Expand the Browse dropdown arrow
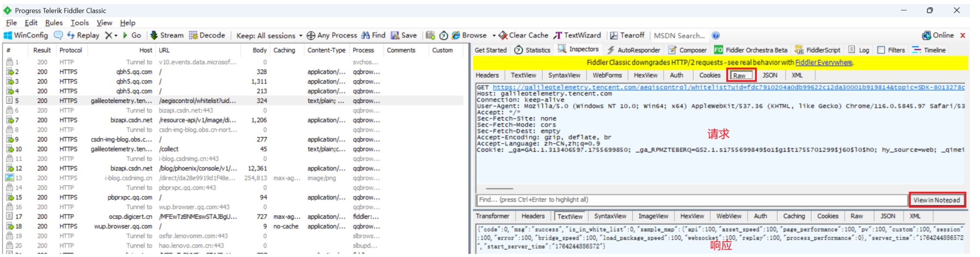The height and width of the screenshot is (257, 980). tap(494, 36)
